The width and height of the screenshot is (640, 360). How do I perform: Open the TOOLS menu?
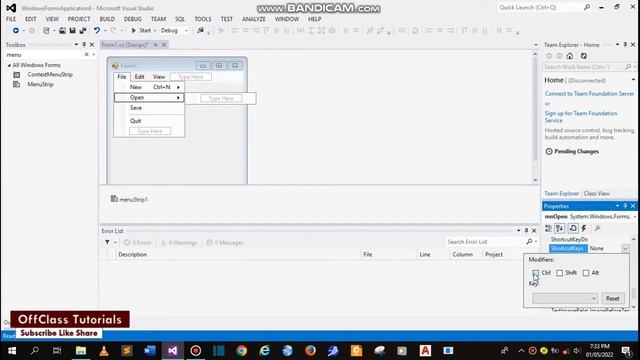(x=203, y=19)
